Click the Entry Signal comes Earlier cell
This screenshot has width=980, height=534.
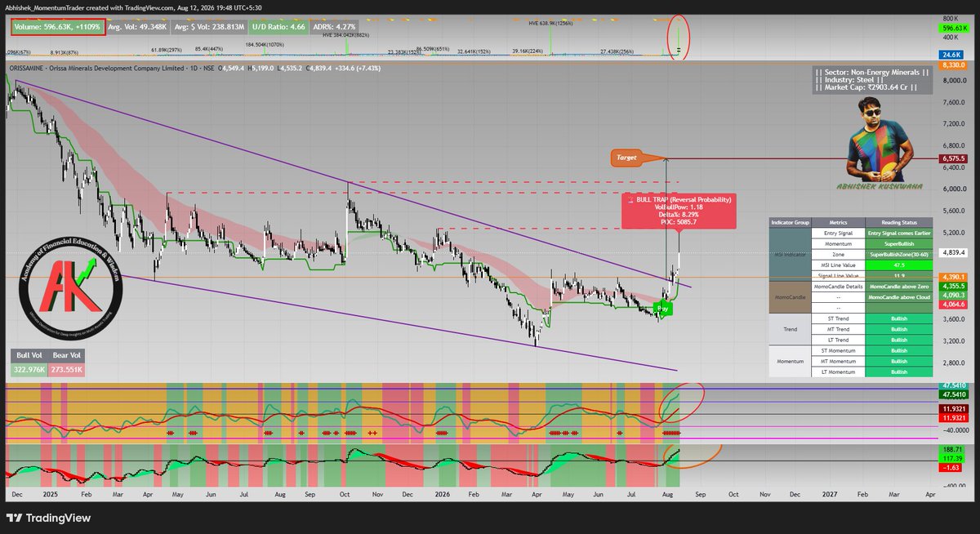[899, 233]
